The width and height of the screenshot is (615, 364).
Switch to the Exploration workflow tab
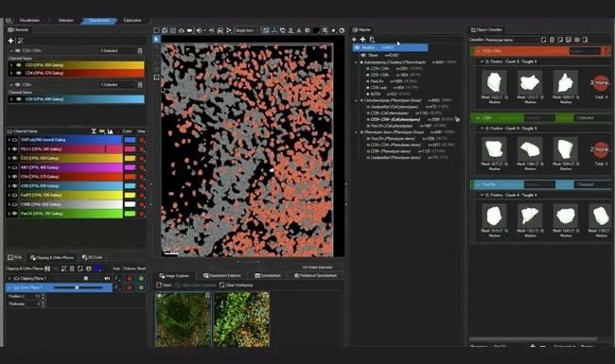tap(132, 21)
